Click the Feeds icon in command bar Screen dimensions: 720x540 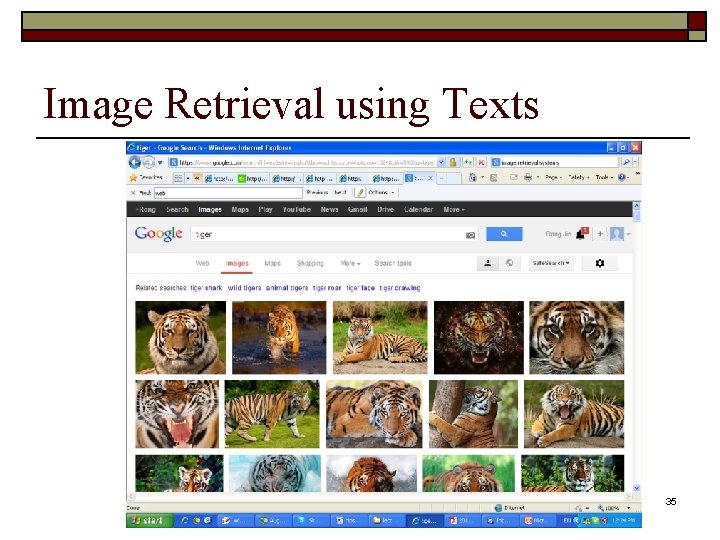494,178
